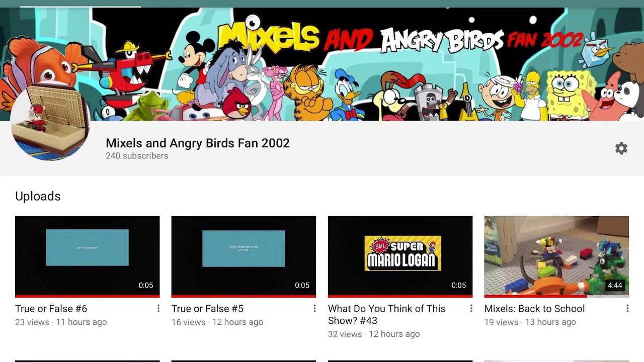Open options menu for True or False #5
The image size is (644, 362).
pyautogui.click(x=314, y=308)
